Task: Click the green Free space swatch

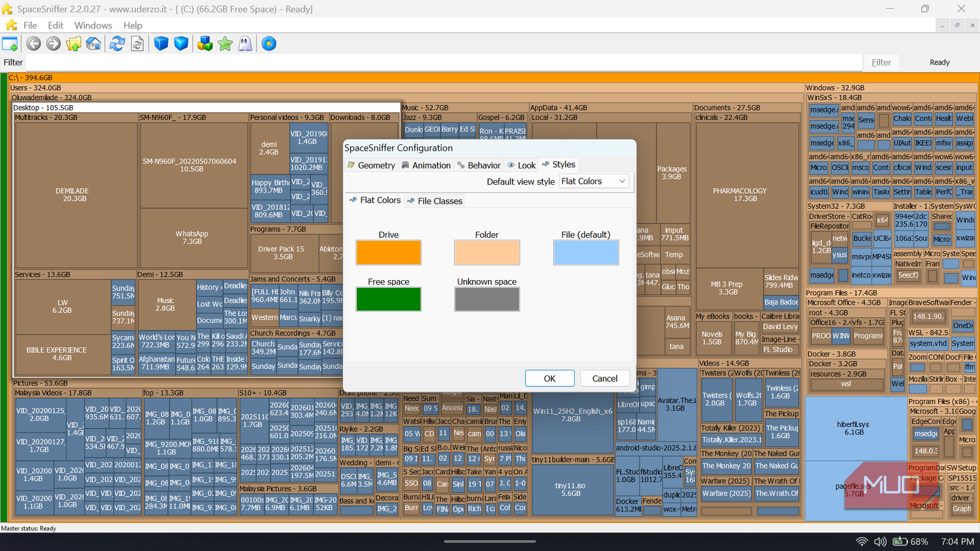Action: click(389, 299)
